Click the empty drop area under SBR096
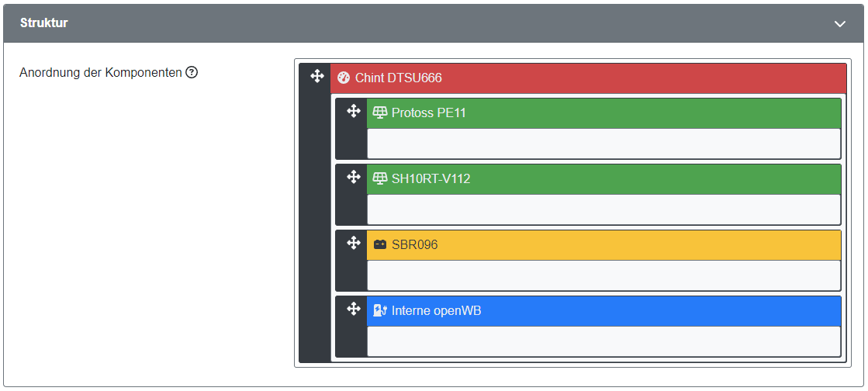 point(603,275)
